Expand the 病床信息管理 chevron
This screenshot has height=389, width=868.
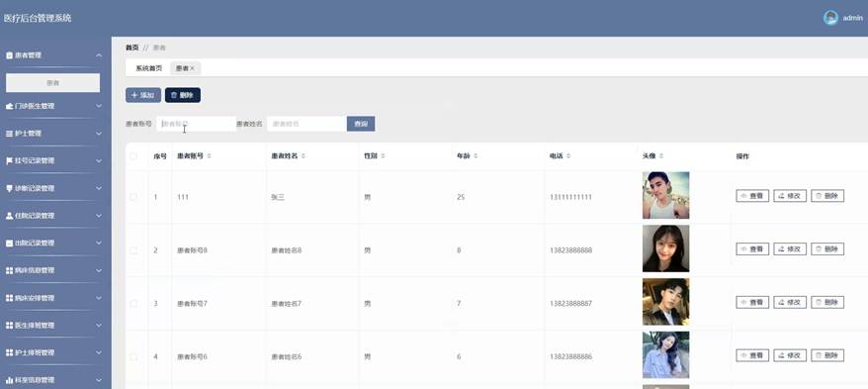tap(99, 270)
